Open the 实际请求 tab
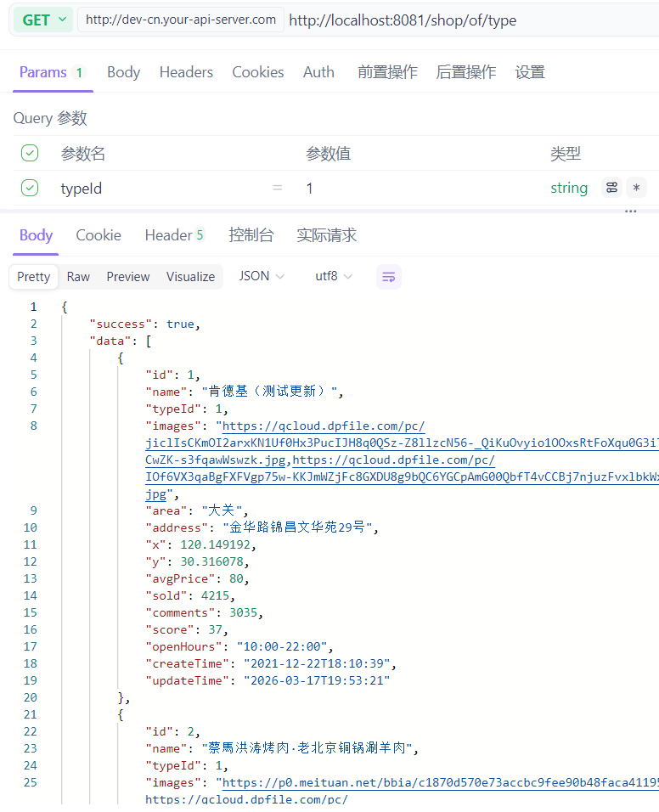Screen dimensions: 659x812 coord(326,235)
